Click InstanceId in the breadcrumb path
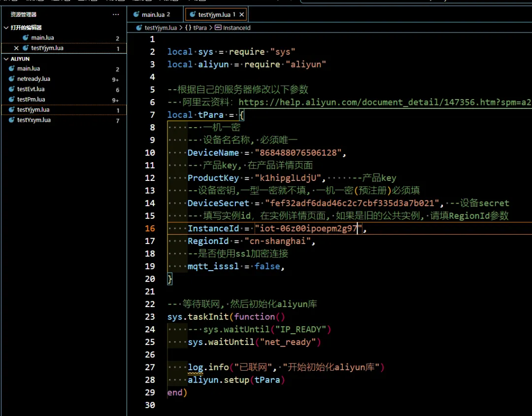The width and height of the screenshot is (532, 416). point(237,28)
